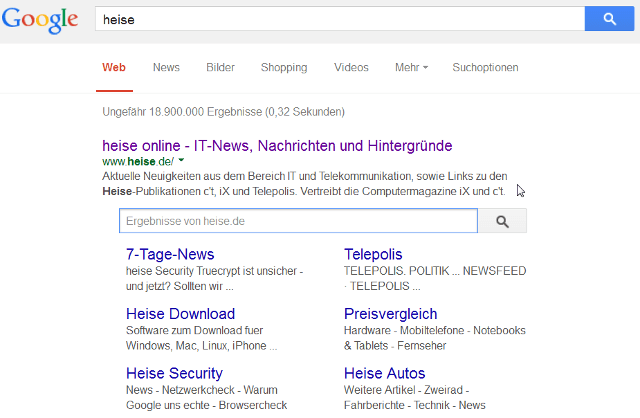Image resolution: width=640 pixels, height=418 pixels.
Task: Open the green arrow next to www.heise.de
Action: click(x=182, y=160)
